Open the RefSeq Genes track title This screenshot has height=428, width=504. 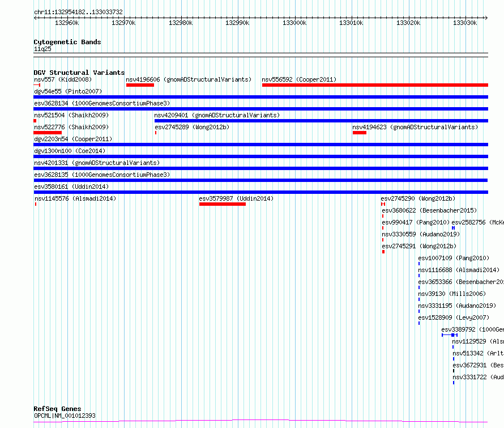tap(57, 409)
